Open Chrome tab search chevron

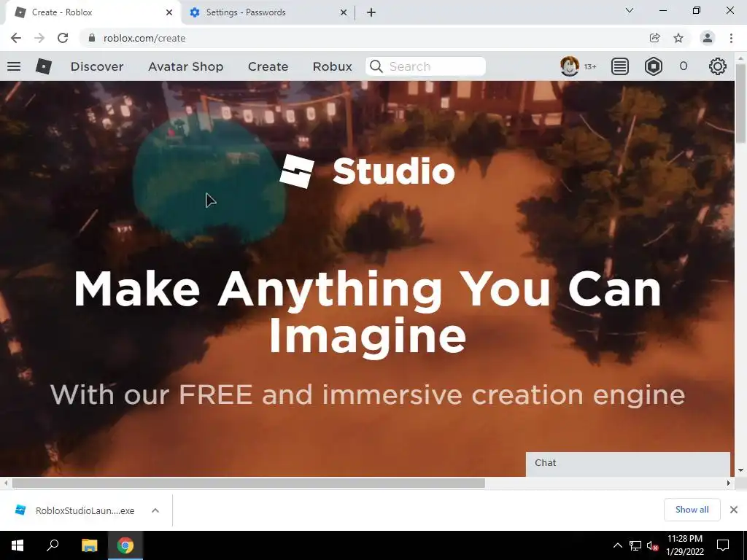630,10
